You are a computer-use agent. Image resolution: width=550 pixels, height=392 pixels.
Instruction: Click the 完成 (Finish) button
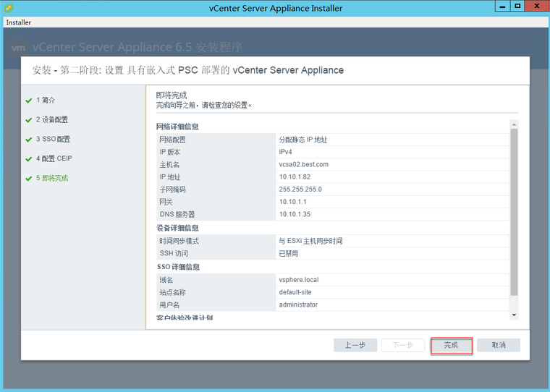[452, 346]
